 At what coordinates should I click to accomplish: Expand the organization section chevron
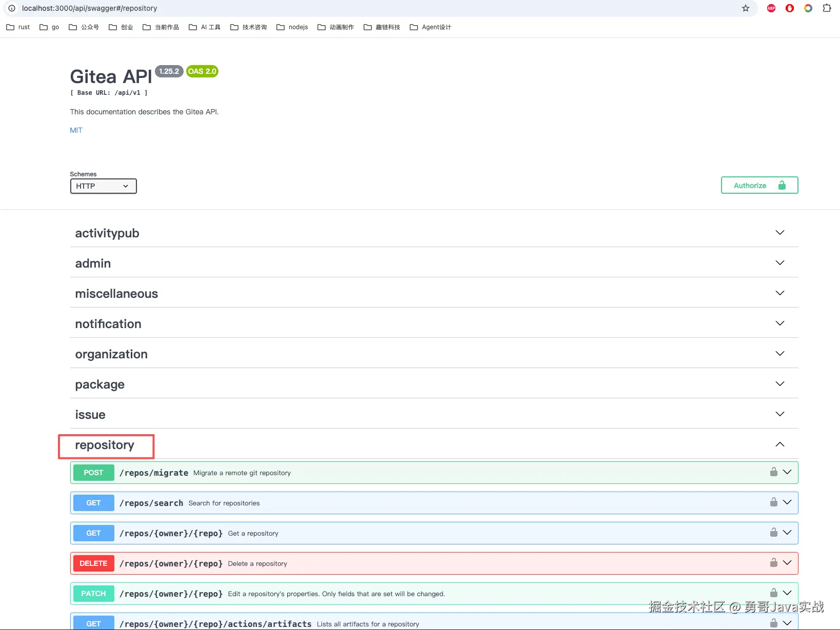pos(780,354)
